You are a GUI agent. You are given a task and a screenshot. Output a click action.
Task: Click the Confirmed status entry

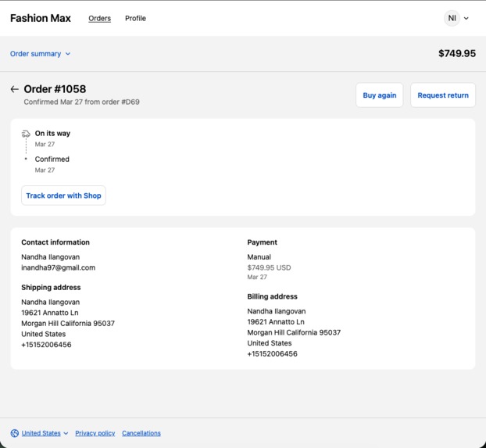52,159
